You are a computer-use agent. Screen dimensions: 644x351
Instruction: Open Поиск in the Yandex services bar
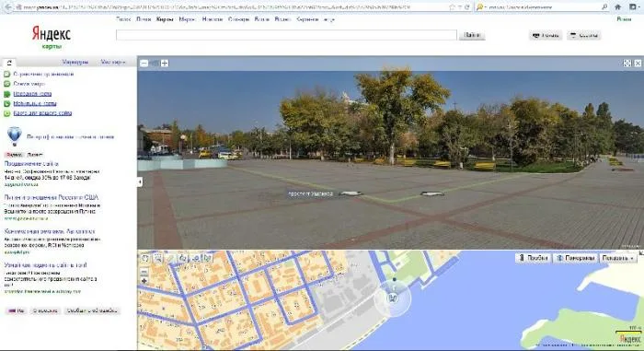coord(123,19)
